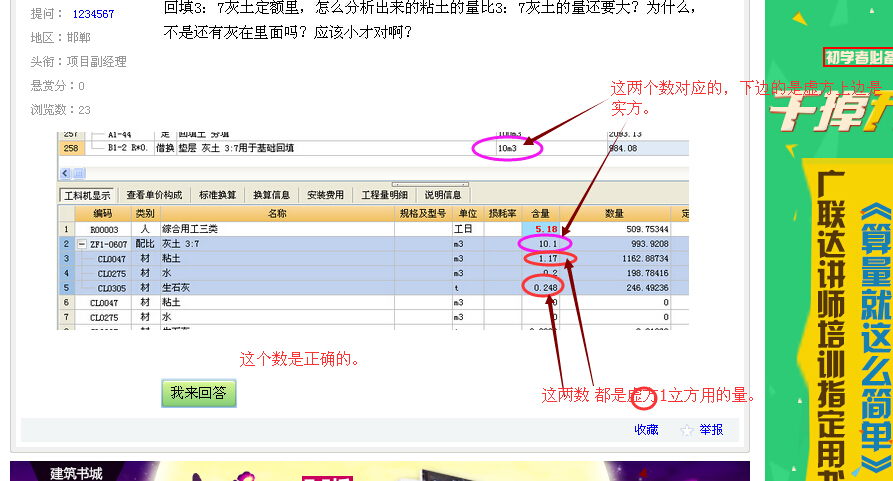Open the 工程量明细 tab
Image resolution: width=893 pixels, height=481 pixels.
384,195
